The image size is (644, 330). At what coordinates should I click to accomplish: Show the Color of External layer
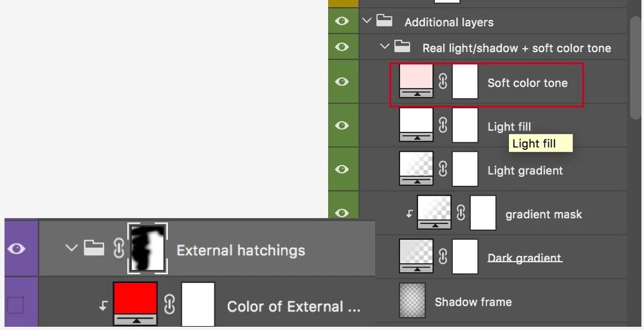(15, 305)
